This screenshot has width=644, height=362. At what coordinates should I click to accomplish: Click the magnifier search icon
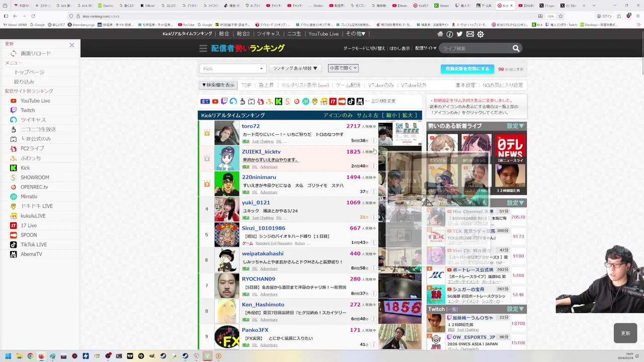(x=516, y=48)
